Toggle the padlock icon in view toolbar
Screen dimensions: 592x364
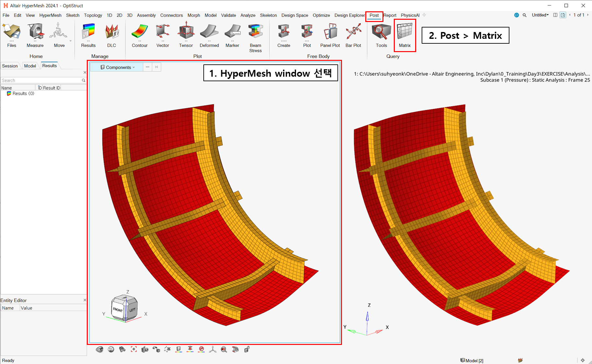click(x=247, y=349)
